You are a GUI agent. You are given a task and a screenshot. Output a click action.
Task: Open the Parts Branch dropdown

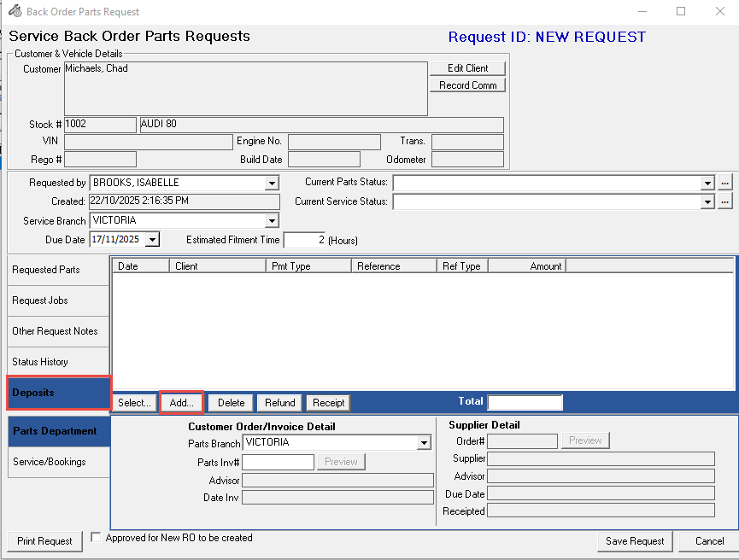424,443
